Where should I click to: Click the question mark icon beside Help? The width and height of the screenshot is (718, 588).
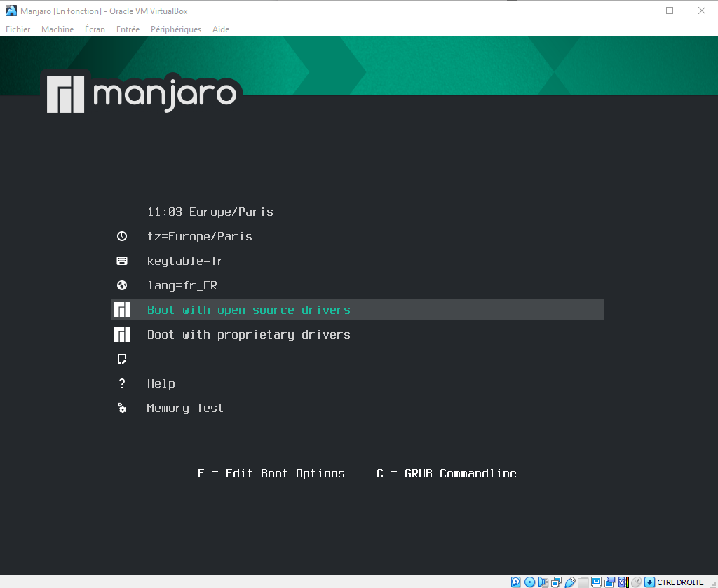click(122, 383)
